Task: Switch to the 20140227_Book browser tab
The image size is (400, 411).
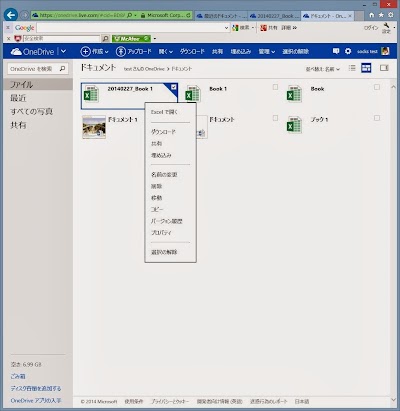Action: [x=274, y=16]
